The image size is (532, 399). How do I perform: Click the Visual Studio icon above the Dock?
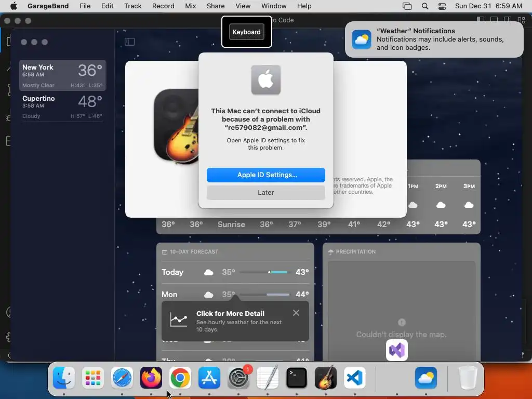tap(396, 350)
